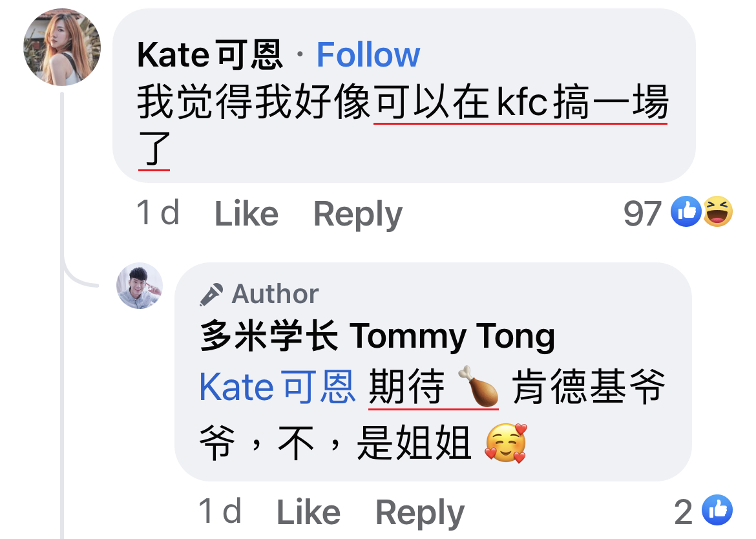Open Kate 可恩 commenter name
756x539 pixels.
[210, 54]
